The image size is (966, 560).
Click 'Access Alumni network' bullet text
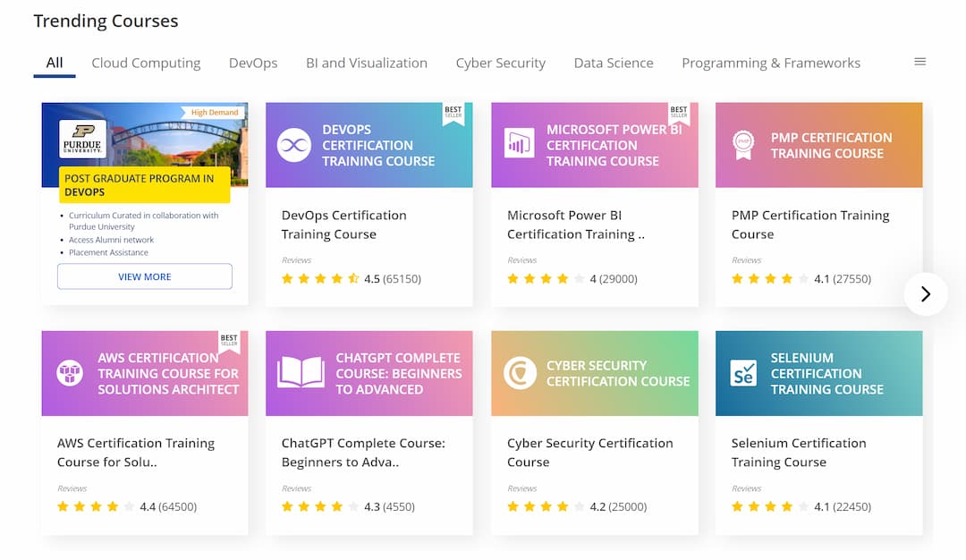point(112,240)
